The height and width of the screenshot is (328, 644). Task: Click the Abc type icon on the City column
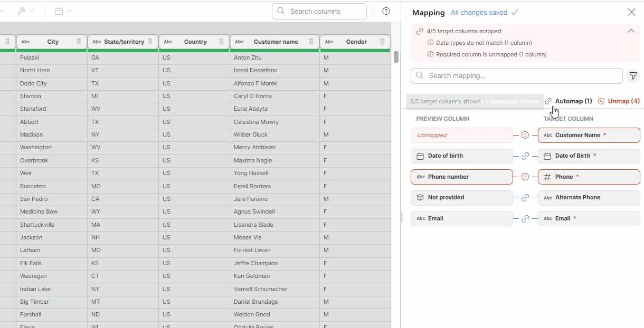[26, 42]
